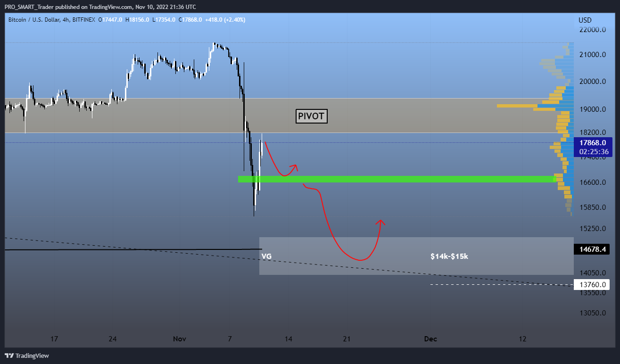Click the 14050.0 price axis label
This screenshot has width=620, height=364.
tap(592, 273)
